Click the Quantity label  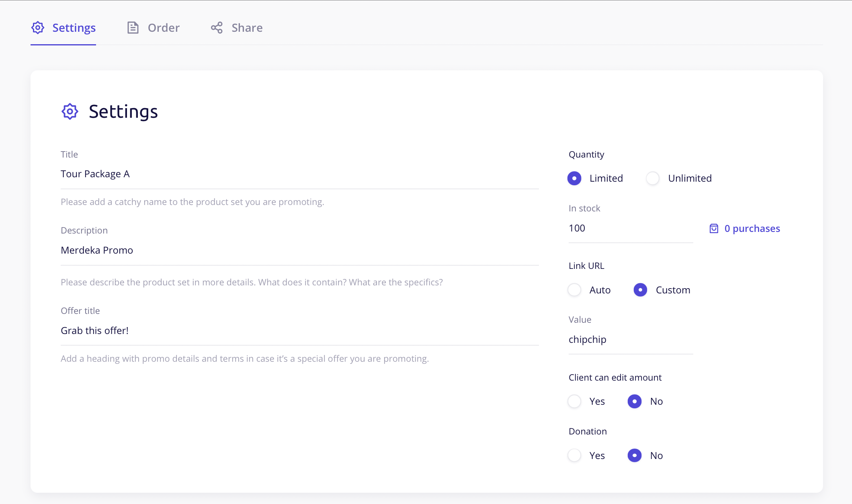point(586,155)
